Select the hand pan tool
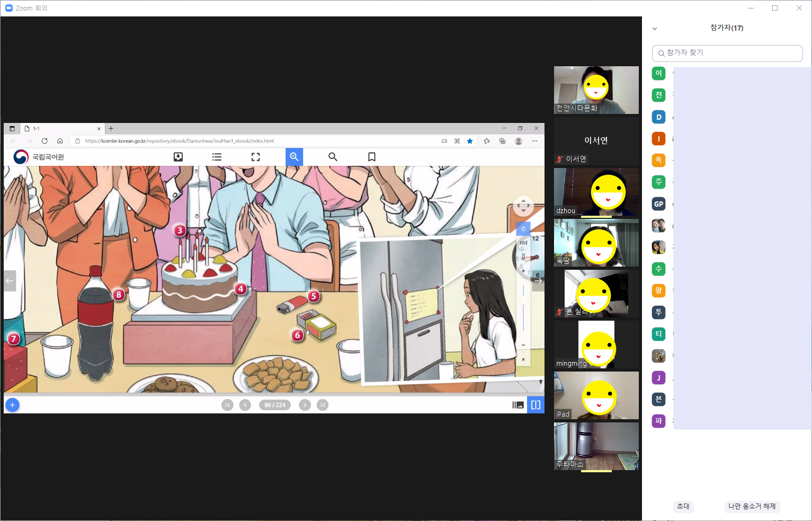812x521 pixels. (523, 229)
